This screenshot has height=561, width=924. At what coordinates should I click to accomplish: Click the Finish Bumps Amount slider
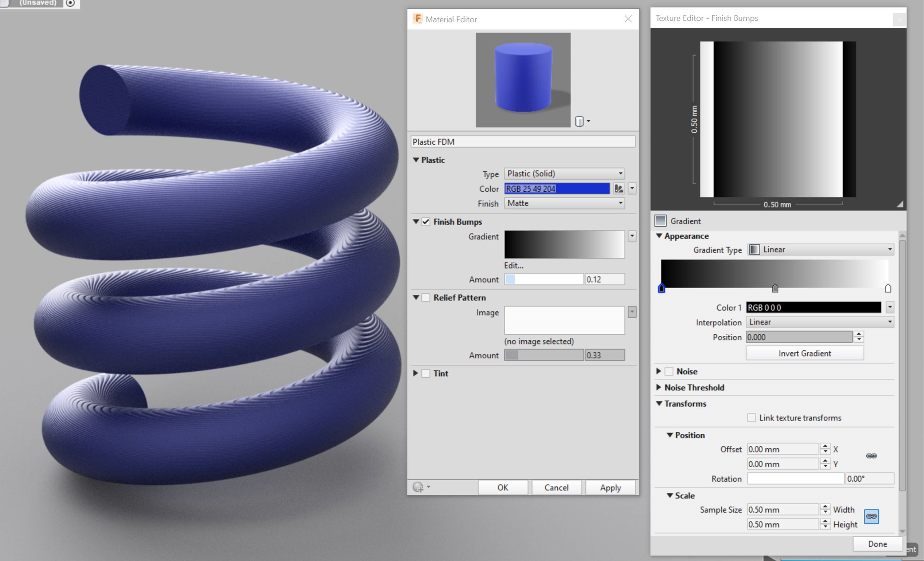544,279
